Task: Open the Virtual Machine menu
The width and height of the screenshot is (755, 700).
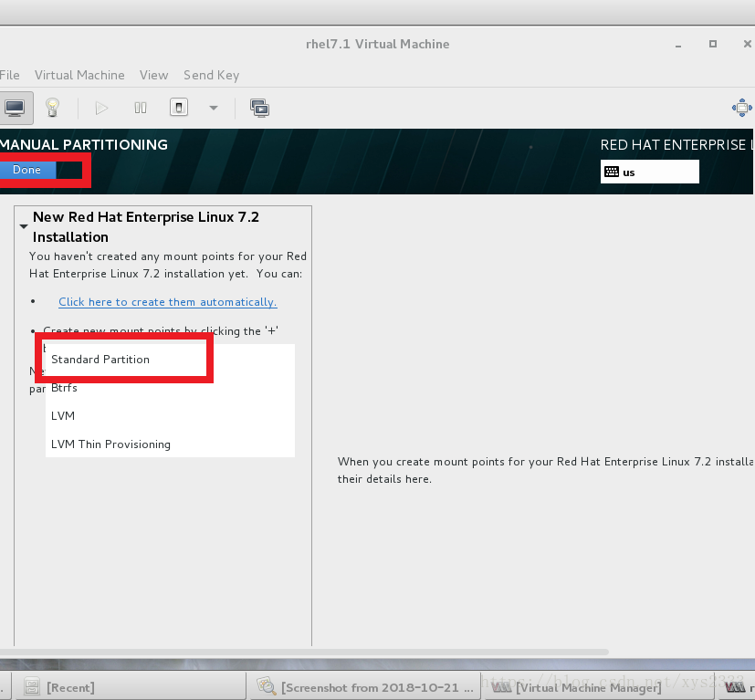Action: [x=79, y=75]
